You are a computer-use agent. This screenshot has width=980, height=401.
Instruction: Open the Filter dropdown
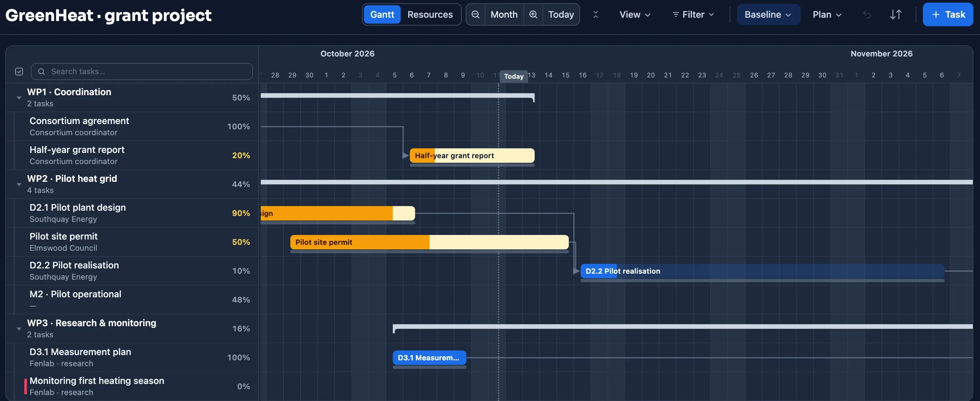693,14
